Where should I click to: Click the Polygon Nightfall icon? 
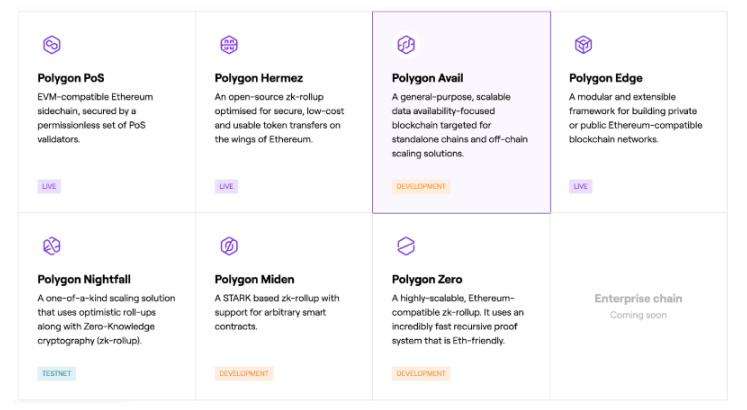(51, 246)
